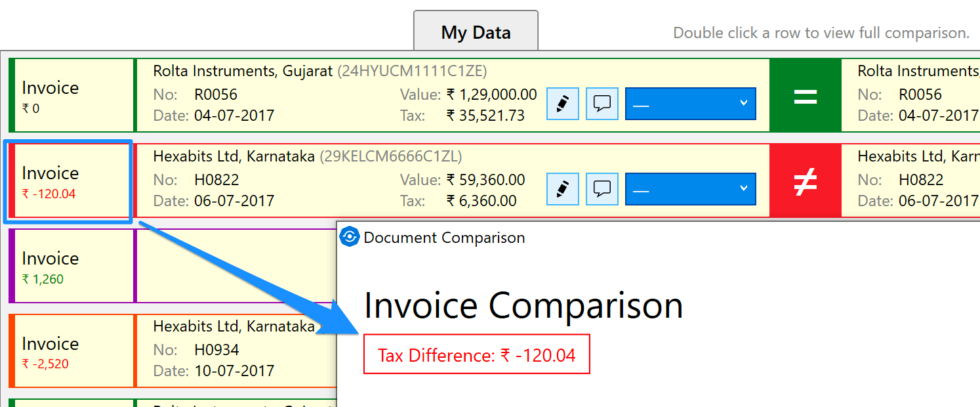The height and width of the screenshot is (407, 980).
Task: Click the Document Comparison window icon
Action: click(350, 237)
